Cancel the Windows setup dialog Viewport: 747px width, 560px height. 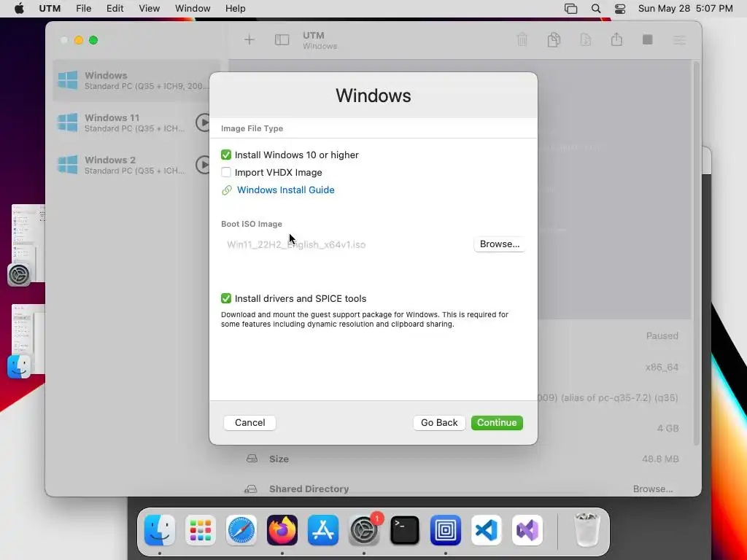coord(249,423)
